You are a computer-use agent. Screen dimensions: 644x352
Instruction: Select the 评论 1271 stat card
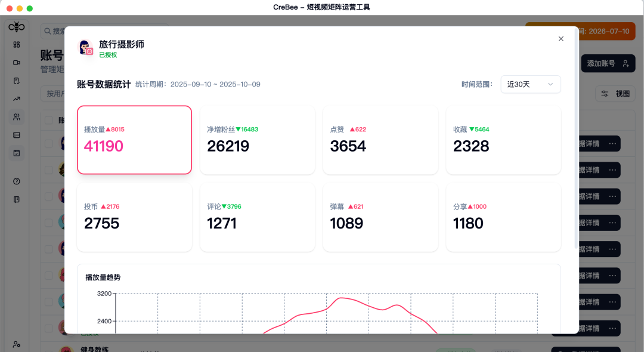(258, 217)
